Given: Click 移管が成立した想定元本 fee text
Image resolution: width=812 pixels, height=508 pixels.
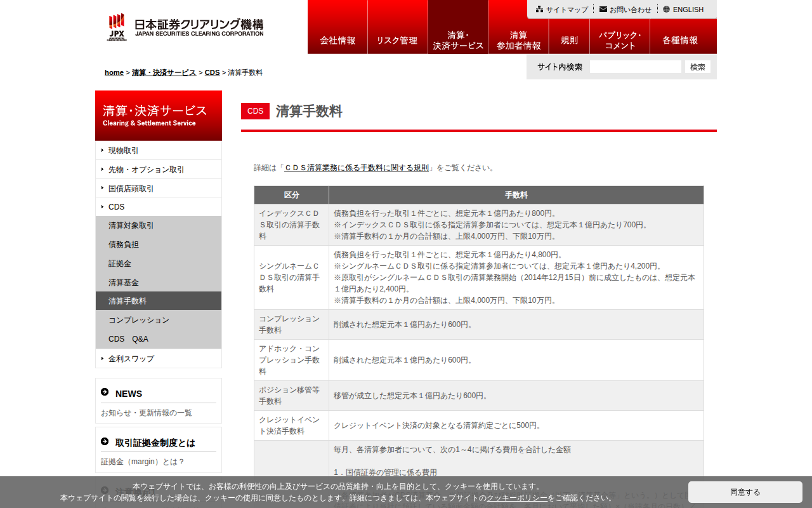Looking at the screenshot, I should (x=412, y=396).
